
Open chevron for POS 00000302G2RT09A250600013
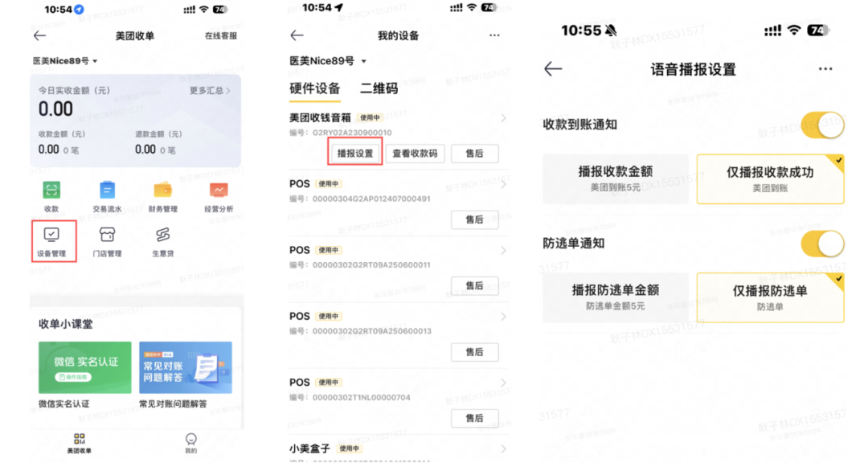click(503, 316)
